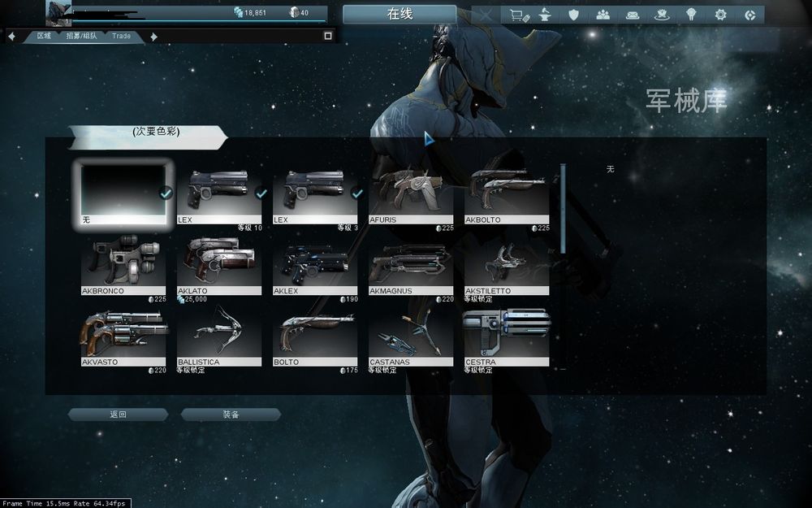812x508 pixels.
Task: Click the circular exit icon at toolbar end
Action: tap(749, 15)
